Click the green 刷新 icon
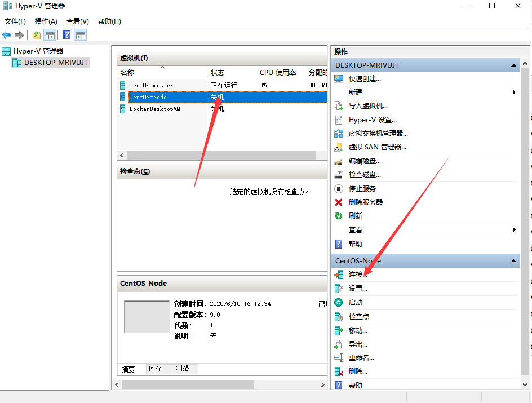532x403 pixels. [x=339, y=216]
